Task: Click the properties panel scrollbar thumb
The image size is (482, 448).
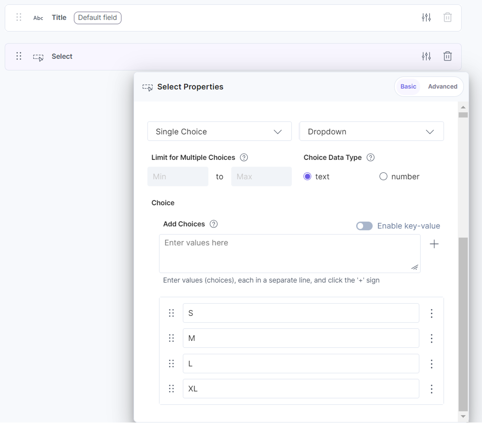Action: 463,324
